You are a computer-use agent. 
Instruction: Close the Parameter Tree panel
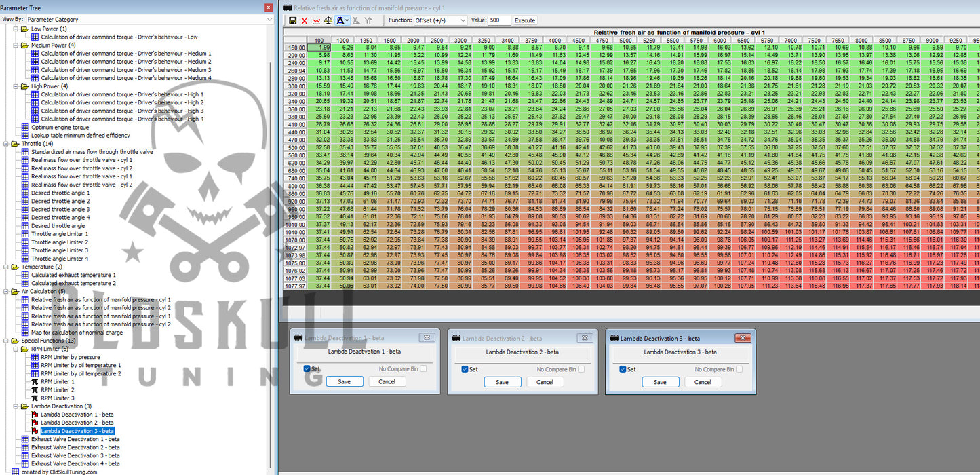(x=269, y=7)
